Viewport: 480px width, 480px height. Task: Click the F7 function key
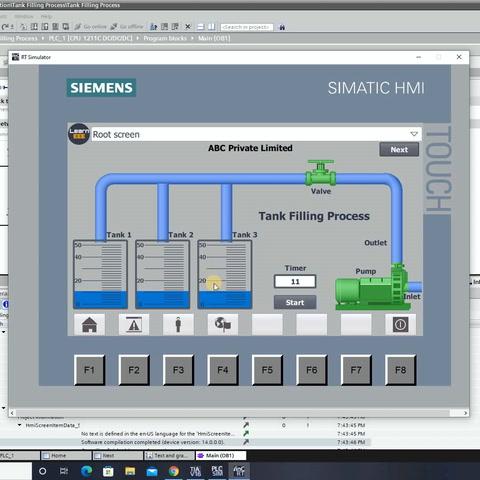click(x=356, y=370)
